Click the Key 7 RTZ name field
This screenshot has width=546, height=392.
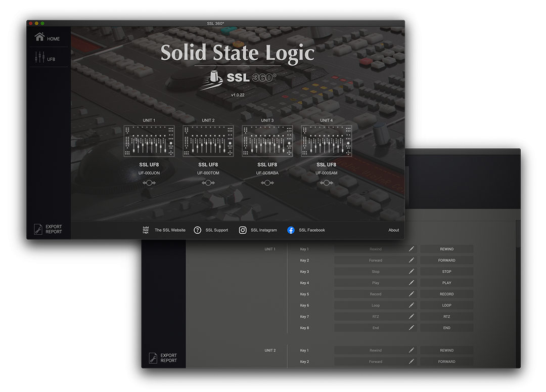(x=375, y=317)
